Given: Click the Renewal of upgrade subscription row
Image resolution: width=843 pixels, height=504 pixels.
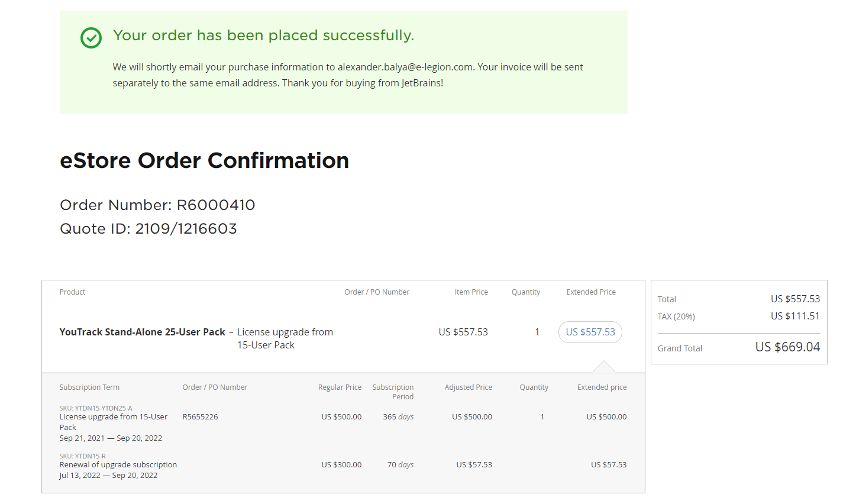Looking at the screenshot, I should (118, 465).
